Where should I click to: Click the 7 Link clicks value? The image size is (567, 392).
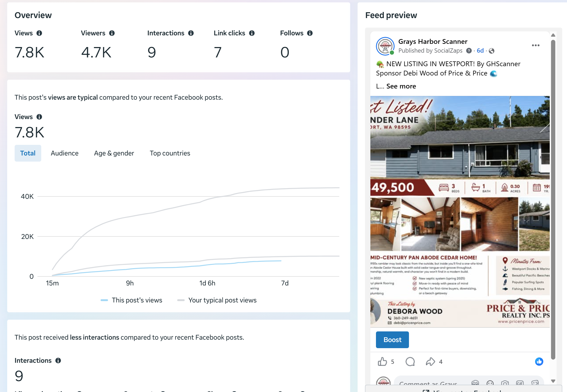(x=218, y=52)
